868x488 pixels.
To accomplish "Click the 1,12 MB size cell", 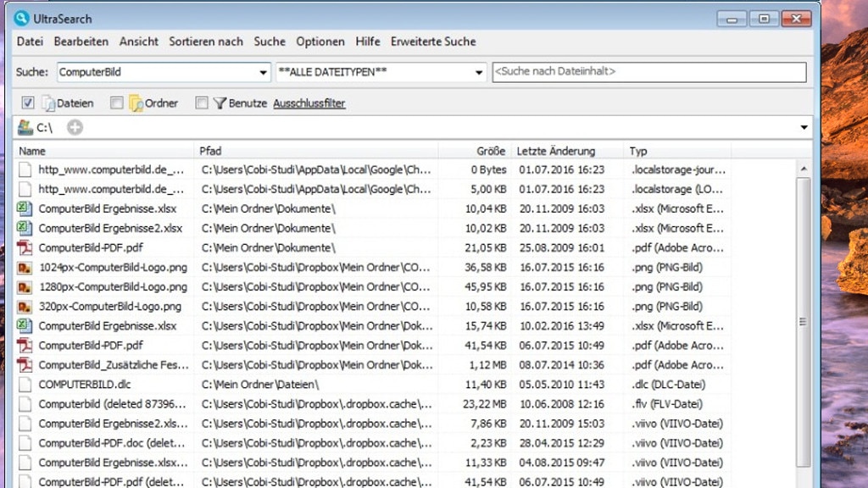I will point(487,364).
